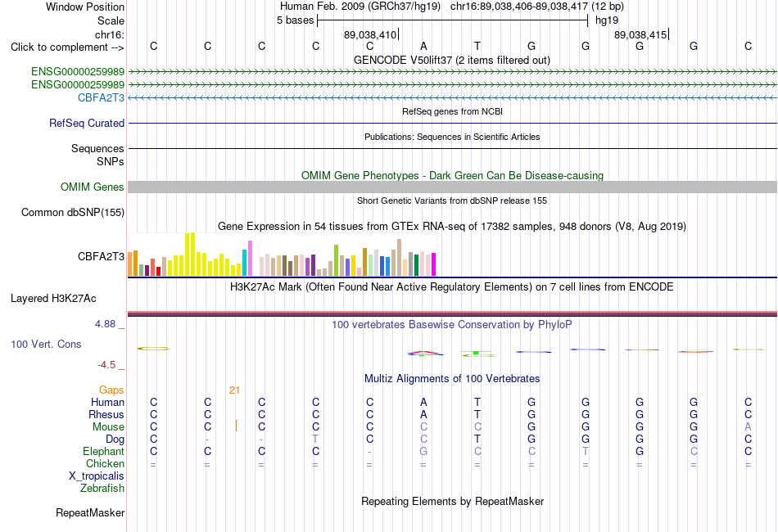
Task: Click the GTEx Gene Expression track title
Action: point(452,227)
